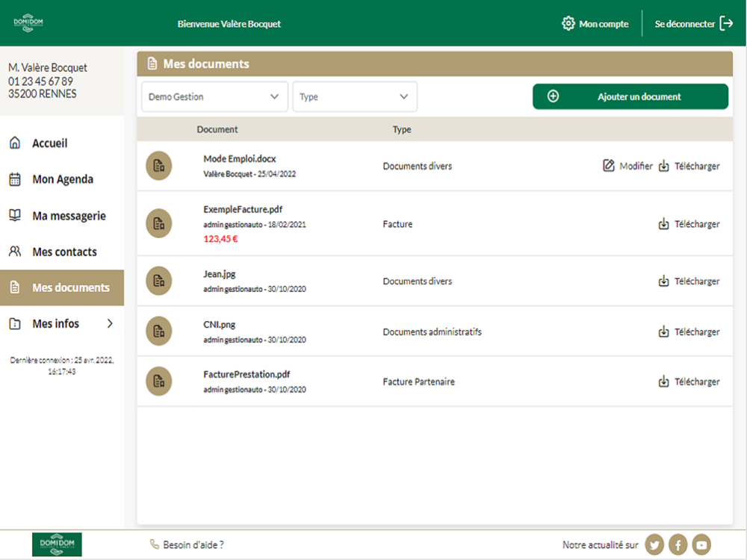Click Bienvenue Valère Bocquet greeting
The image size is (747, 560).
tap(229, 24)
